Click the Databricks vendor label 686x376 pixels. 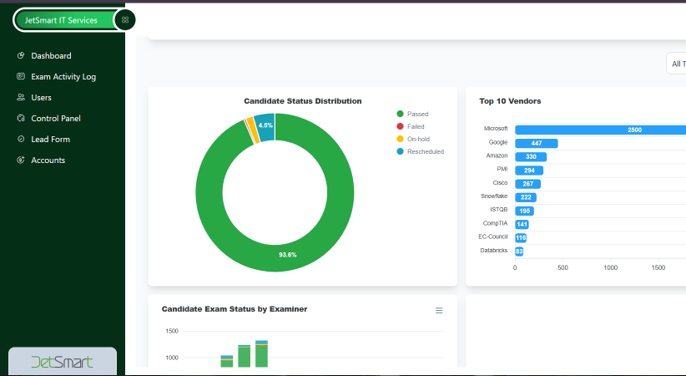(x=494, y=251)
